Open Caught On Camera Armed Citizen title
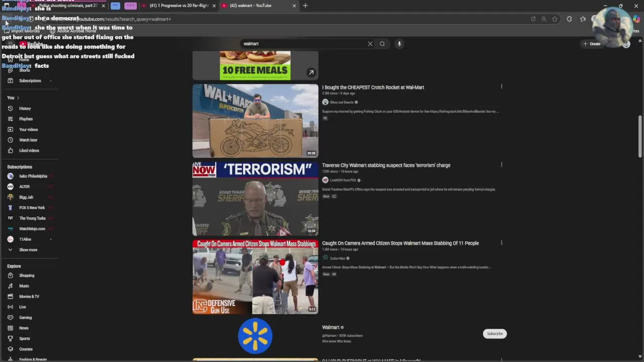Image resolution: width=644 pixels, height=362 pixels. pos(400,243)
